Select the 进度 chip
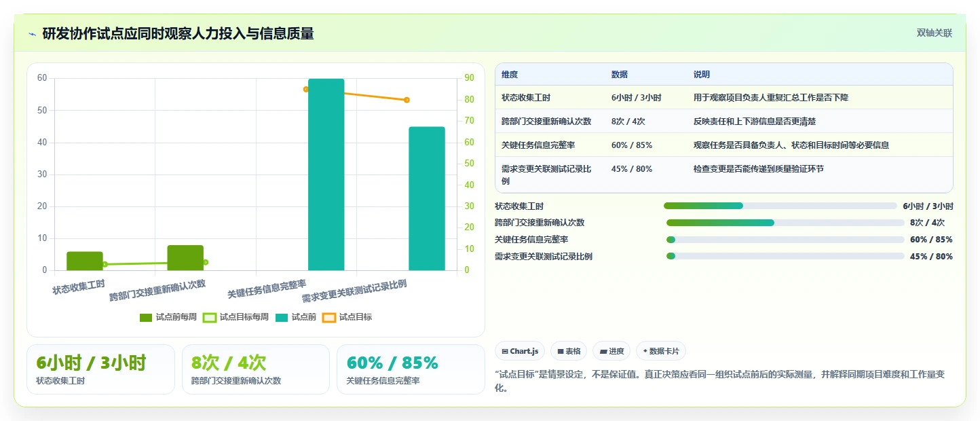The image size is (980, 421). [x=611, y=351]
